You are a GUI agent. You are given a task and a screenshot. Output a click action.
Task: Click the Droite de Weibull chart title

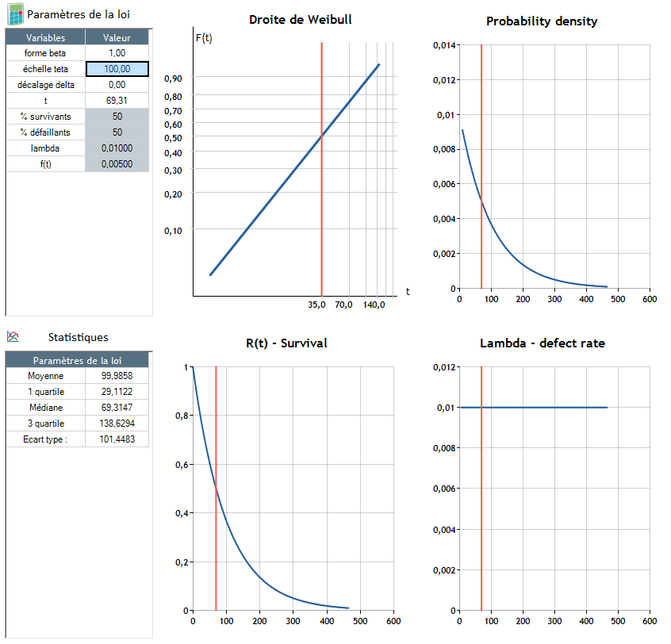coord(301,20)
